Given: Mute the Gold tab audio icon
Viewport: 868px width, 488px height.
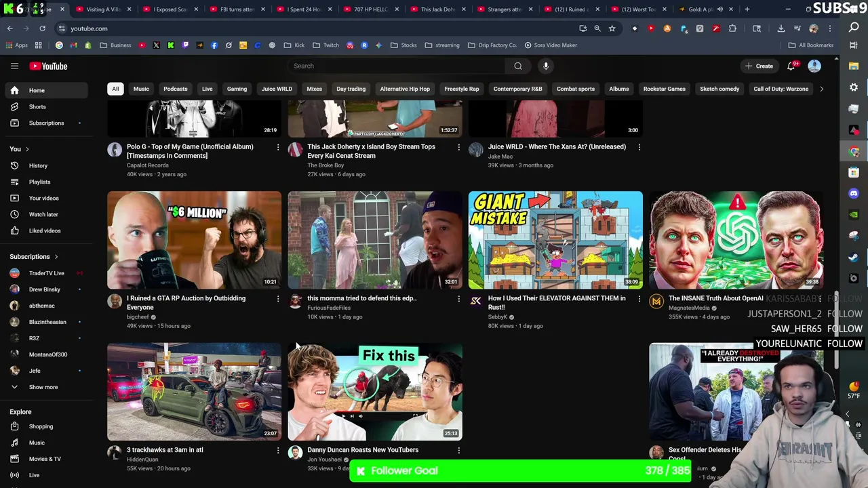Looking at the screenshot, I should 719,9.
